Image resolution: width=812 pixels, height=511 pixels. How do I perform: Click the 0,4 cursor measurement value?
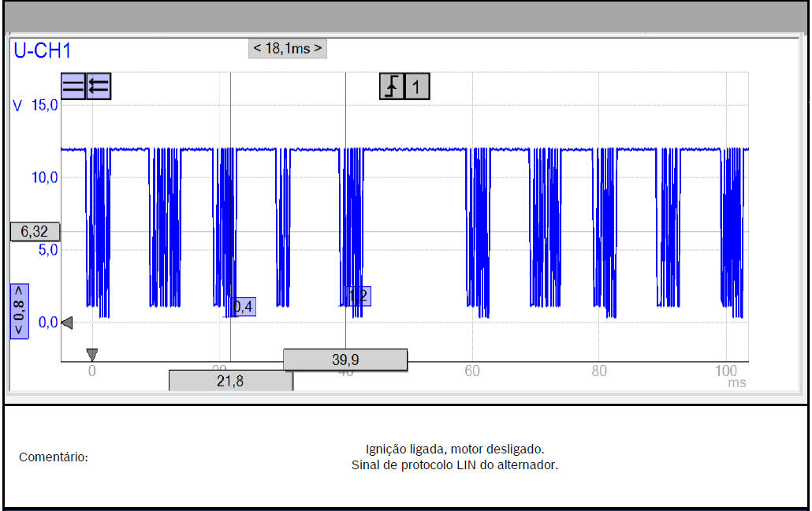coord(244,307)
